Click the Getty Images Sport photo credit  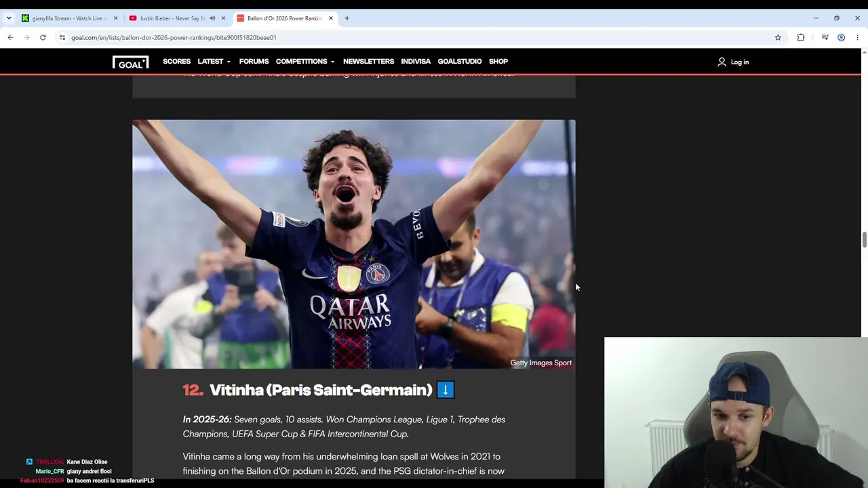[540, 363]
